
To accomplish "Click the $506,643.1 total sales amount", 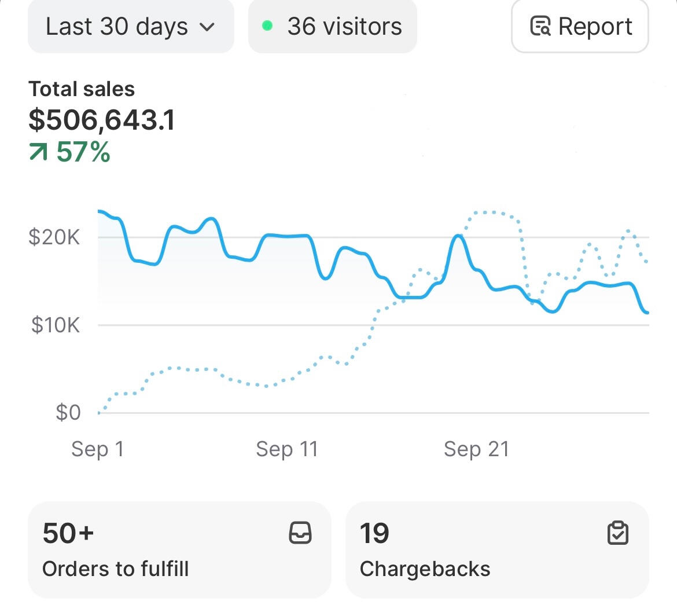I will point(102,120).
